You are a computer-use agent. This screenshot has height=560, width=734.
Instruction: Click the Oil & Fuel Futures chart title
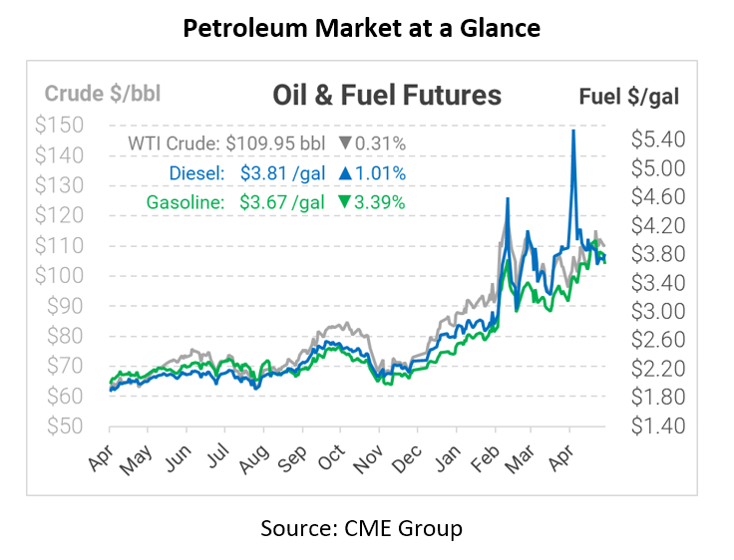coord(387,96)
